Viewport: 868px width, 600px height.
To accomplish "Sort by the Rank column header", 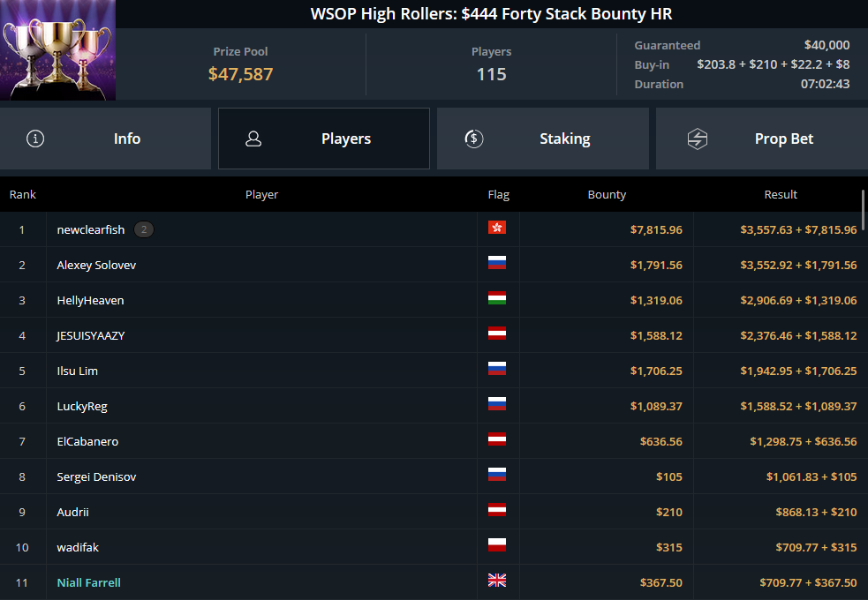I will (23, 195).
